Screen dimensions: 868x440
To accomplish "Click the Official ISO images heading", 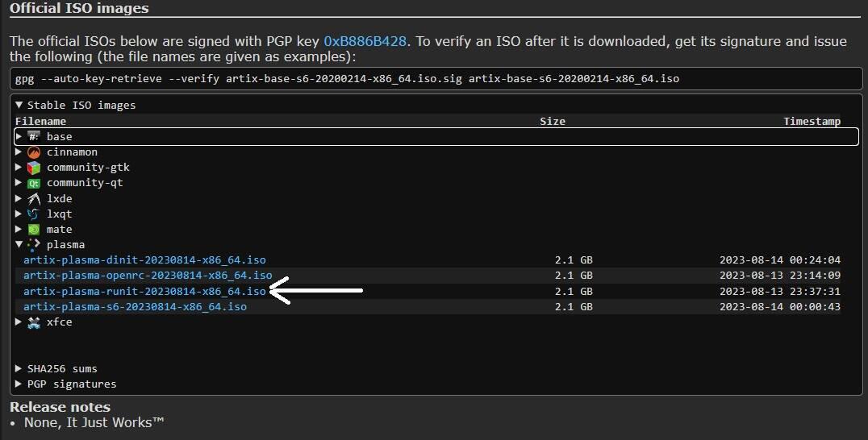I will (79, 8).
